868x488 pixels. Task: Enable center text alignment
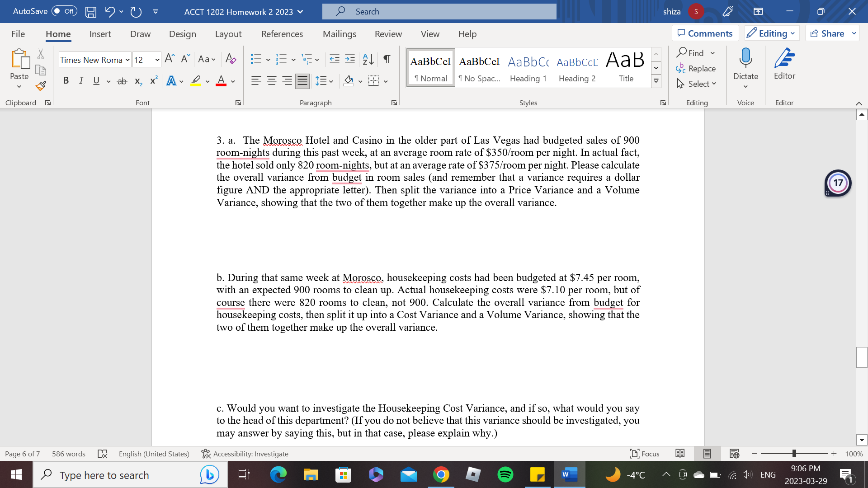pos(271,80)
